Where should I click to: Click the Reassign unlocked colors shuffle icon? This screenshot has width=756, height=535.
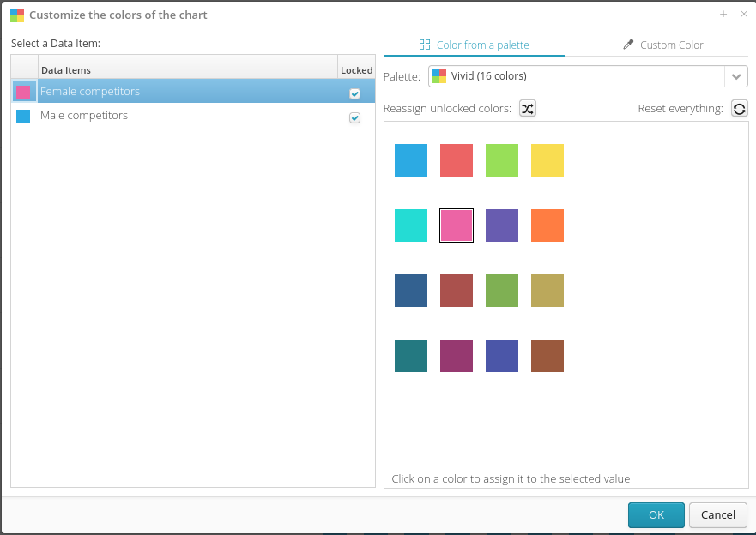[x=527, y=109]
